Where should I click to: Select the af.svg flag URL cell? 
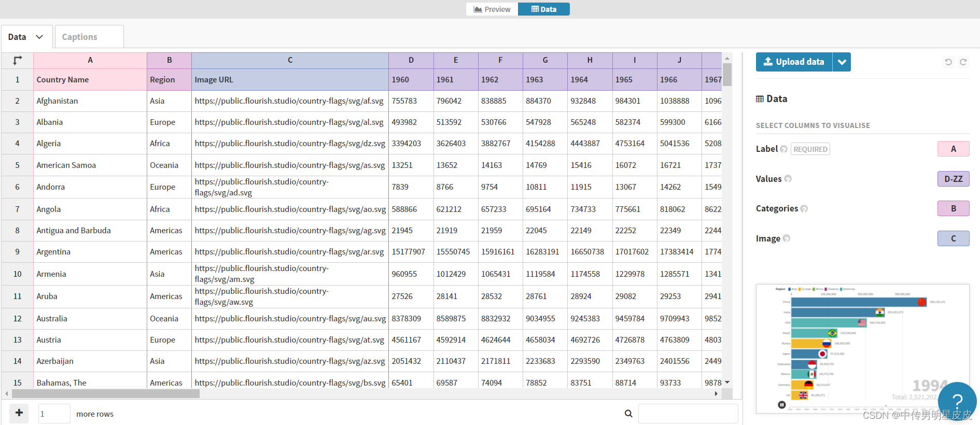pos(290,101)
